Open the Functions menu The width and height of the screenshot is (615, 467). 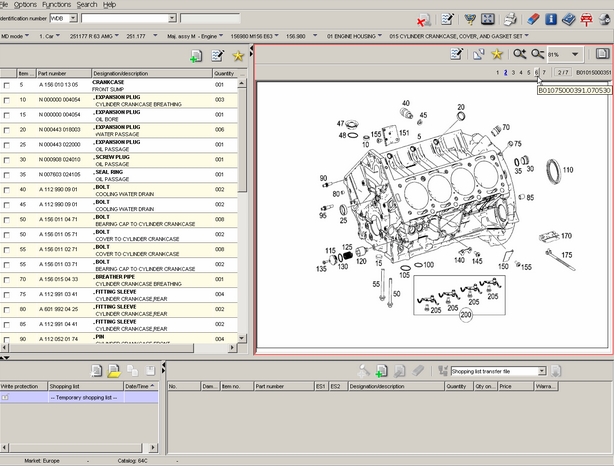coord(56,5)
